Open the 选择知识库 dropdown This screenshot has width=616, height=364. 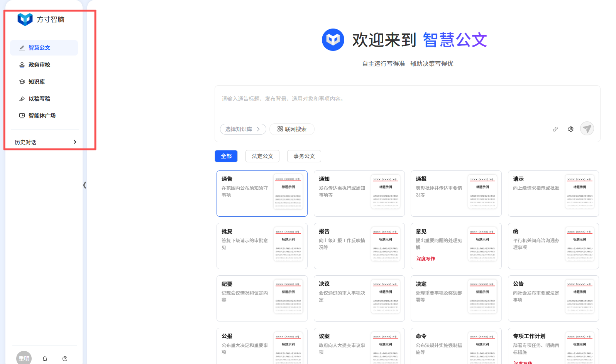(243, 129)
